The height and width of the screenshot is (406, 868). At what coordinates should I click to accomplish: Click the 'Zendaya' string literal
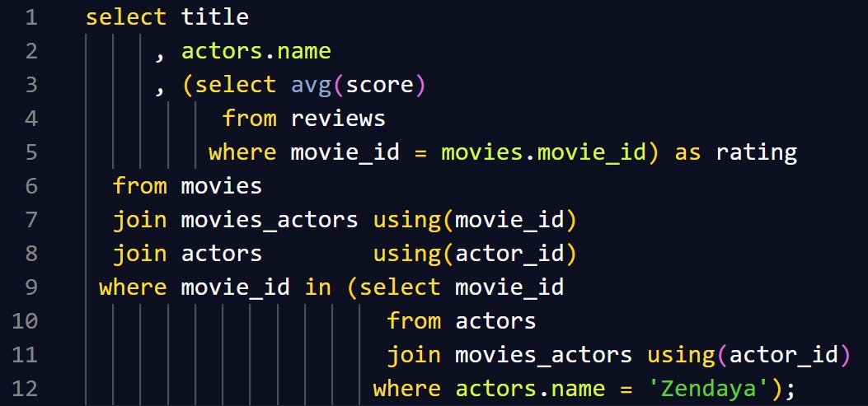click(x=709, y=389)
